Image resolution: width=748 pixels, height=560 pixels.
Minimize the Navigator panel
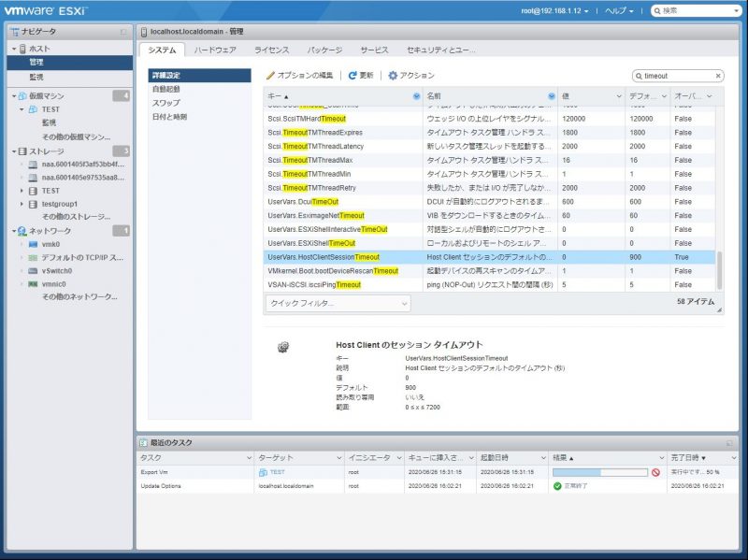[x=123, y=32]
